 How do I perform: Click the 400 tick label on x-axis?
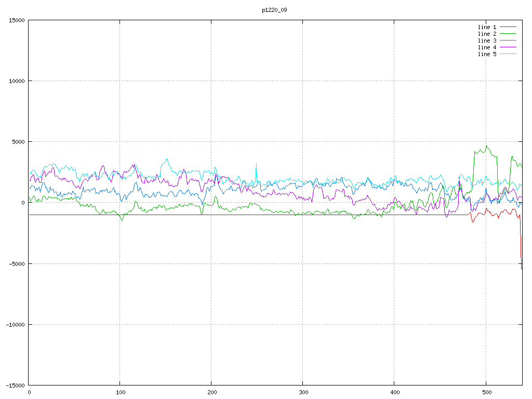[394, 393]
